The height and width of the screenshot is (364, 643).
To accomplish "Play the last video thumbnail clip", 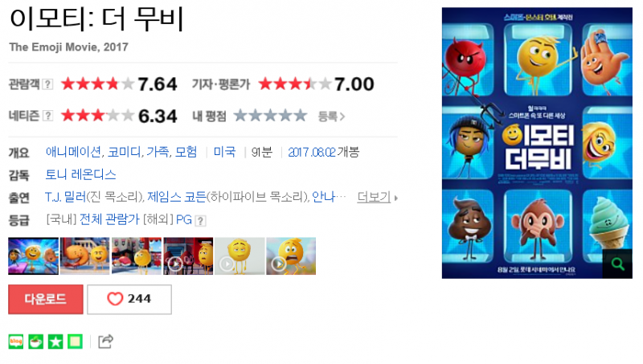I will click(x=291, y=256).
